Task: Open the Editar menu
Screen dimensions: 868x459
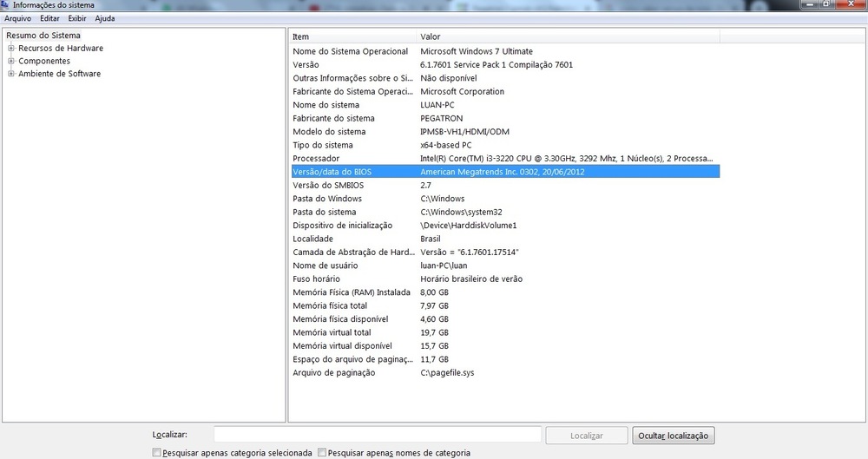Action: 49,18
